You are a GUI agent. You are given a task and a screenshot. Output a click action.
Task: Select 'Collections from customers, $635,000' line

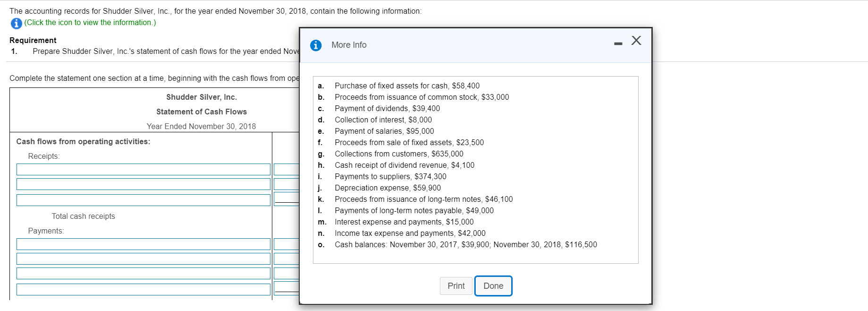pos(399,154)
